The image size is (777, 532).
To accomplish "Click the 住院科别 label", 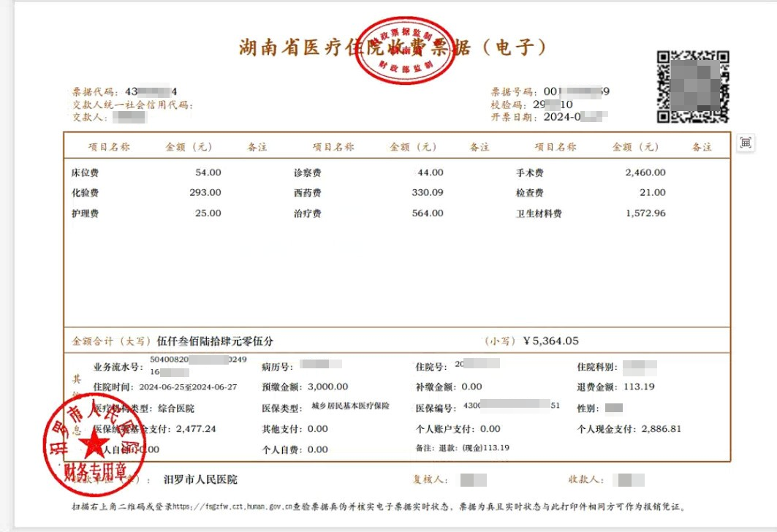I will click(x=597, y=367).
